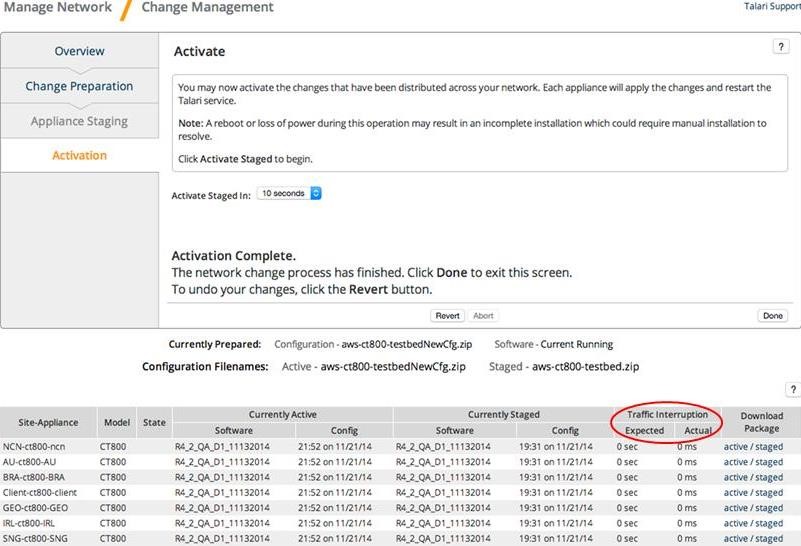Image resolution: width=801 pixels, height=546 pixels.
Task: Click the active config filename aws-ct800-testbedNewCfg.zip
Action: [393, 367]
